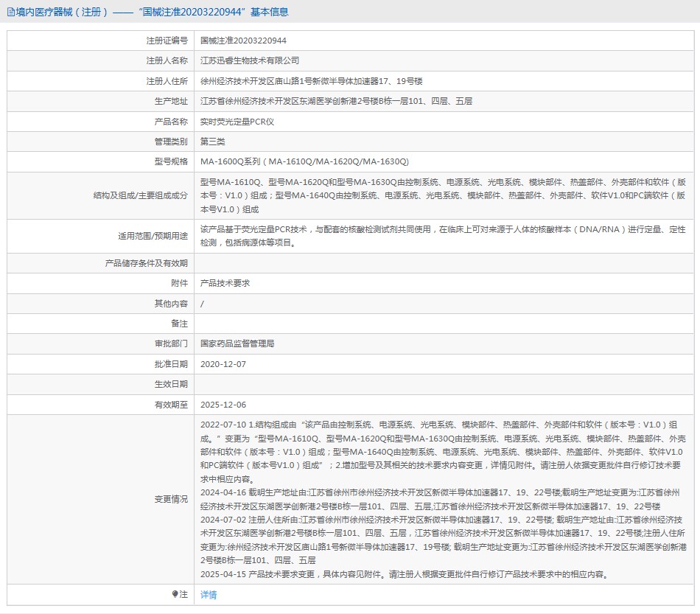Click approving department 国家药品监督管理局

click(237, 343)
